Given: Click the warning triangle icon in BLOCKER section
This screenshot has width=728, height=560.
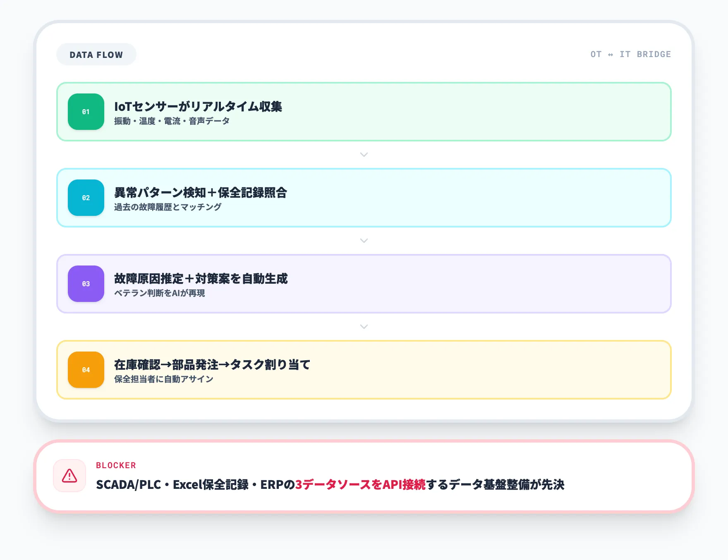Looking at the screenshot, I should [x=69, y=476].
